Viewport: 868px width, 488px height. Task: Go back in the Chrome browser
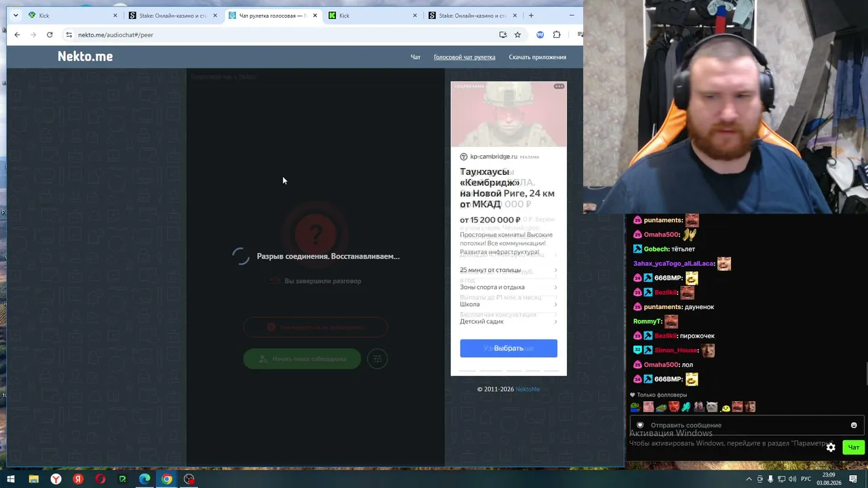pyautogui.click(x=17, y=35)
